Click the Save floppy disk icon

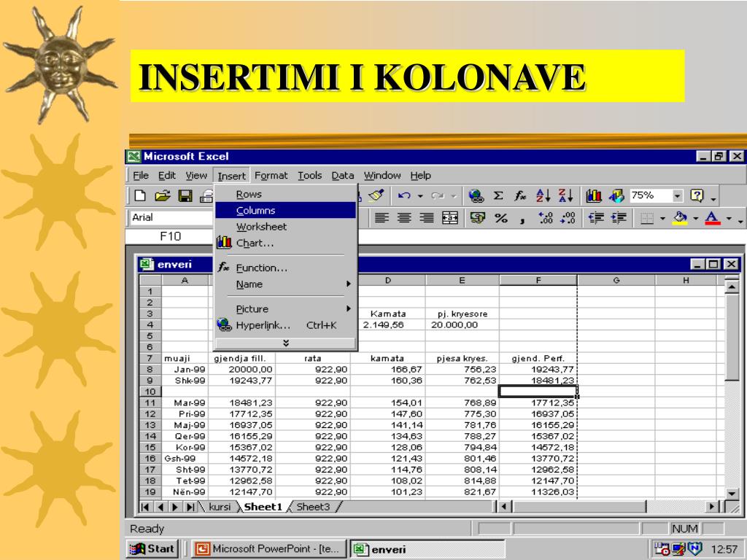(185, 195)
